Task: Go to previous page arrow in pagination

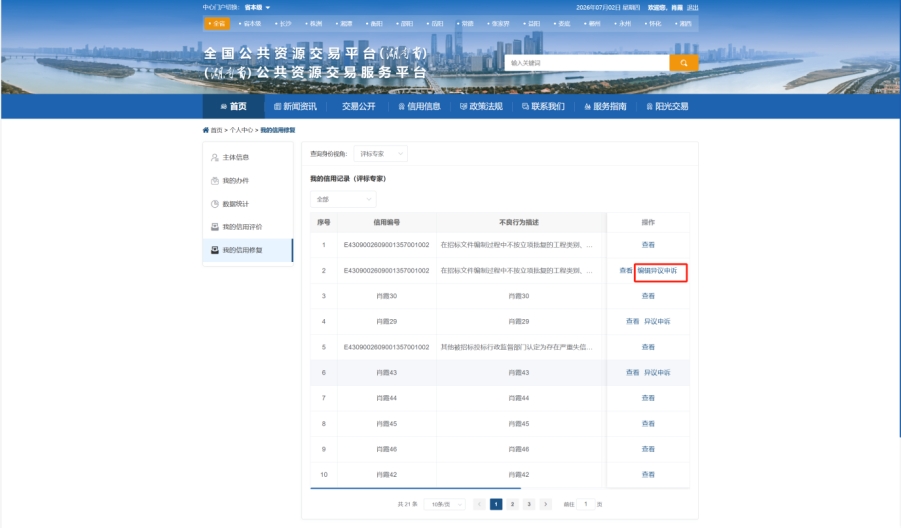Action: tap(479, 504)
